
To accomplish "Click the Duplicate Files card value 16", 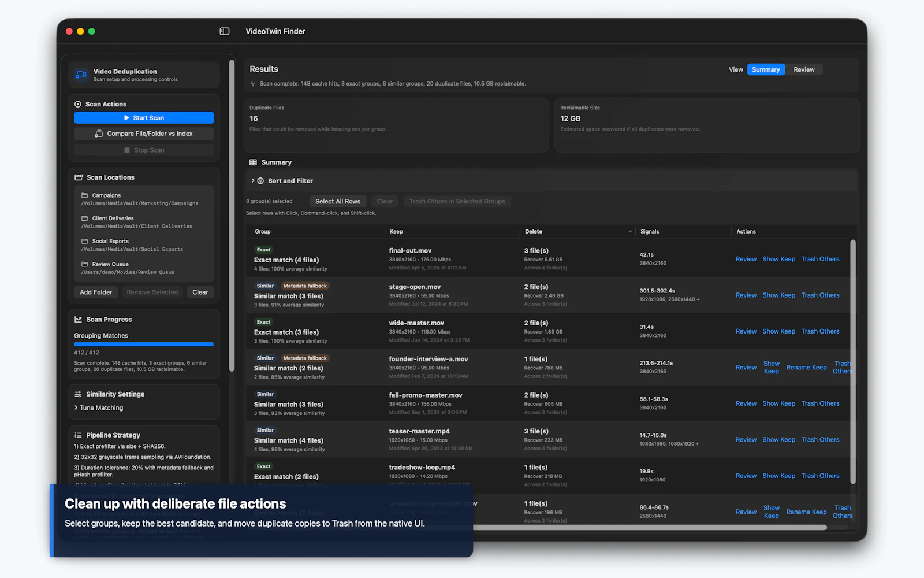I will tap(254, 118).
